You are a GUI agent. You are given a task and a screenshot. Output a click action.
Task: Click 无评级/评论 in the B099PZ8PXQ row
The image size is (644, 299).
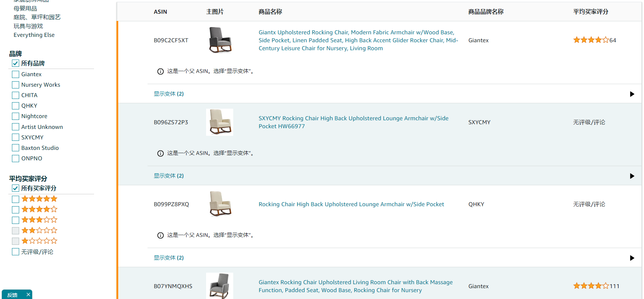tap(589, 204)
